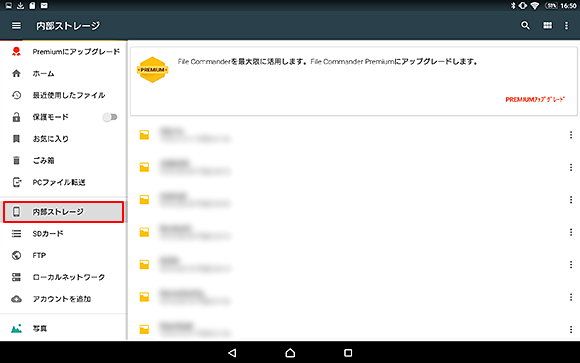Click the cloud icon for アカウントを追加
This screenshot has width=580, height=363.
pyautogui.click(x=16, y=299)
